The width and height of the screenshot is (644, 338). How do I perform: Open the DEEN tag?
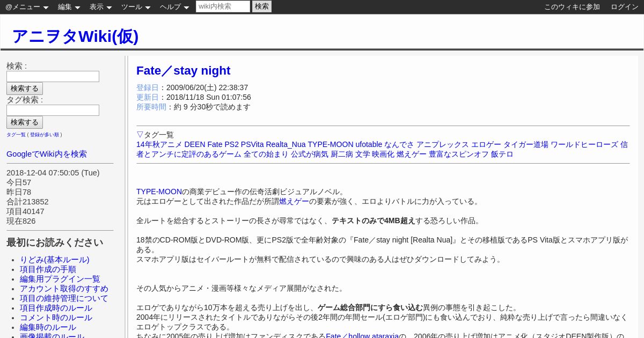[195, 144]
